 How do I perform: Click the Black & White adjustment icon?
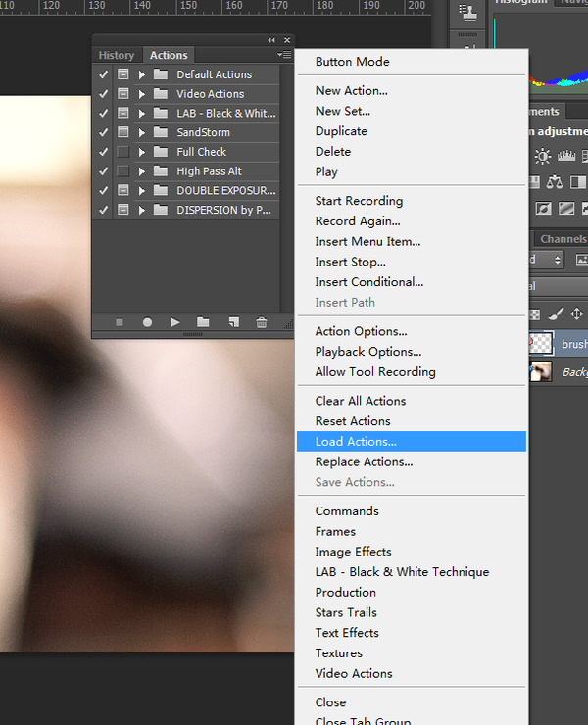[578, 182]
